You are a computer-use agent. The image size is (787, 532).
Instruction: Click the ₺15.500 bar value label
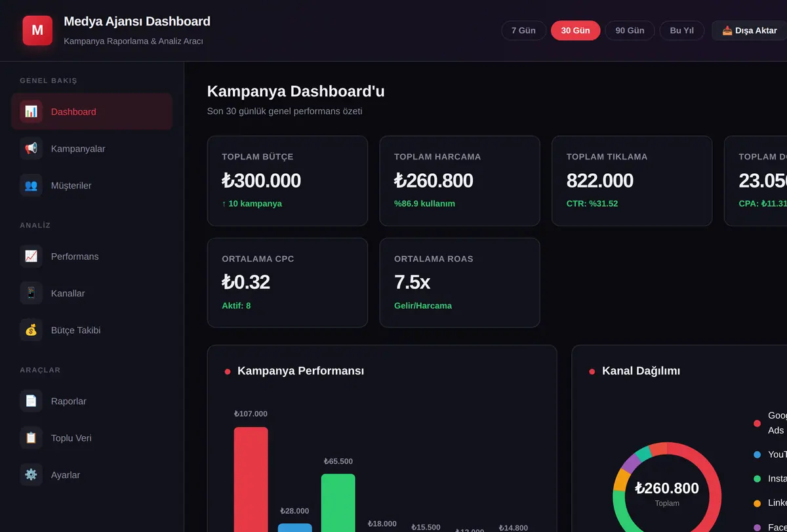[426, 527]
